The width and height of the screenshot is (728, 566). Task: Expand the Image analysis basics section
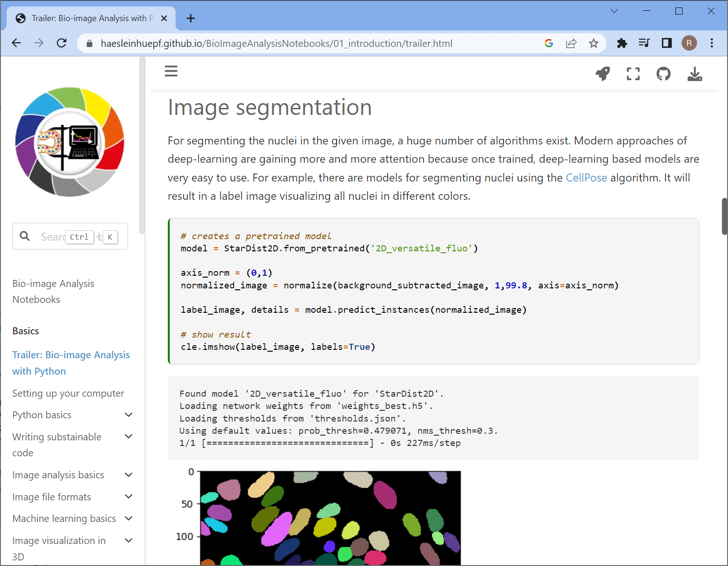[x=128, y=475]
